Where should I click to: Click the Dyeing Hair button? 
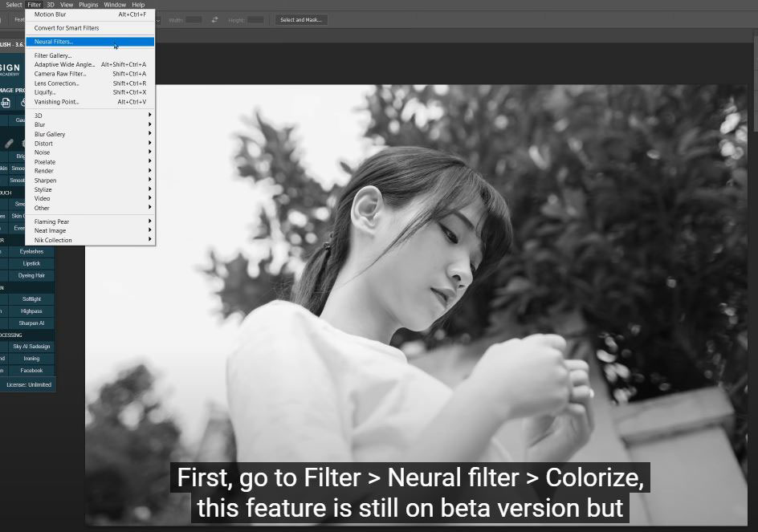click(x=31, y=275)
